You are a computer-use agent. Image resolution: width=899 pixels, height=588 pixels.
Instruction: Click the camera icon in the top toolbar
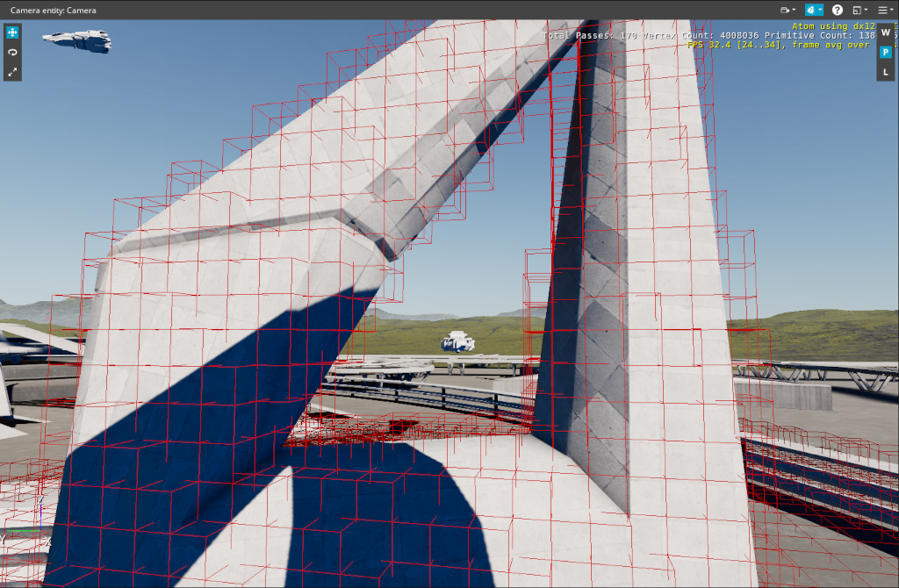(785, 10)
